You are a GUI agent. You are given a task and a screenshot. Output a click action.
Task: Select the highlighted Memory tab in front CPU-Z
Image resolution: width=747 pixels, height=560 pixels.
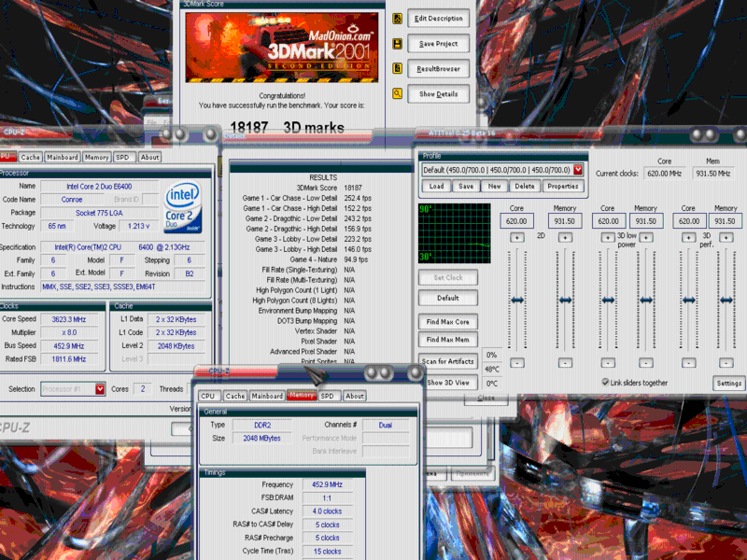[x=302, y=396]
